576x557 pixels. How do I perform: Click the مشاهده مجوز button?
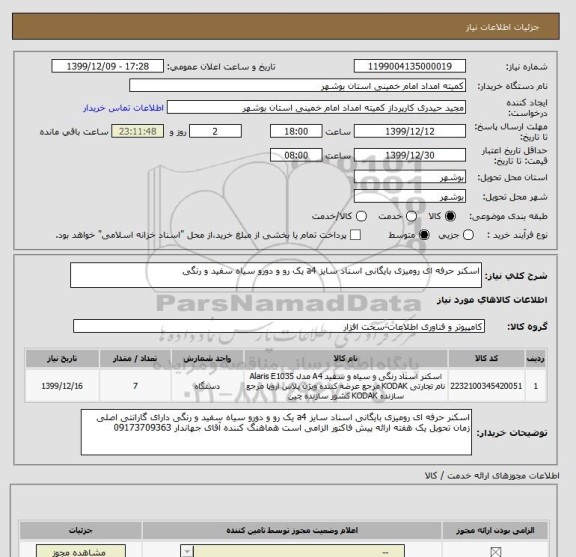(x=81, y=551)
